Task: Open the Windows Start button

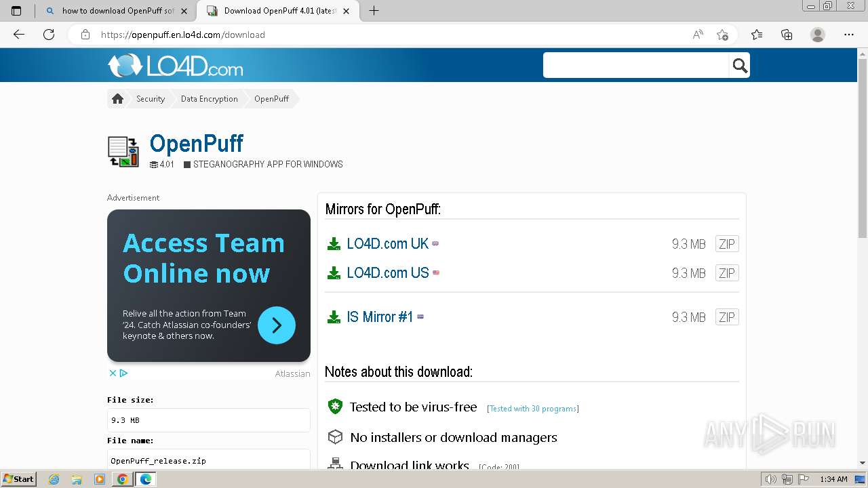Action: click(19, 479)
